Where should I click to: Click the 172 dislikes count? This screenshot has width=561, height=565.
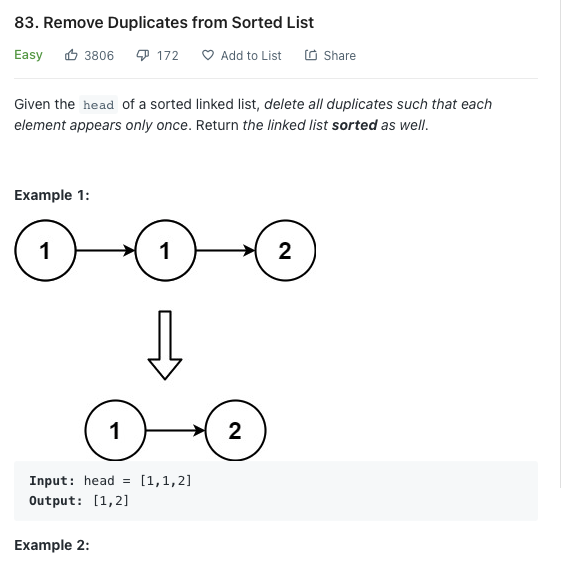tap(168, 55)
